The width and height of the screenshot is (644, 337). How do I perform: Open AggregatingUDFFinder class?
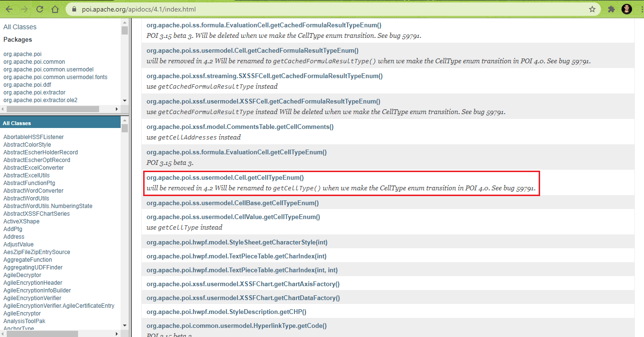coord(33,267)
